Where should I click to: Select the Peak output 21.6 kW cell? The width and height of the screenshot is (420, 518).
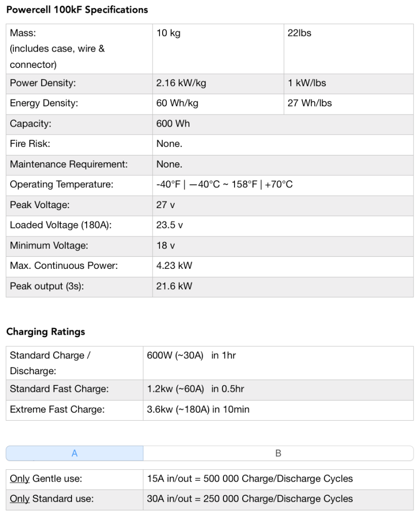[x=174, y=286]
